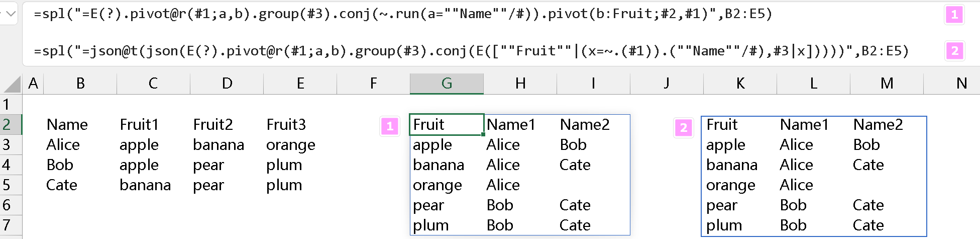The image size is (980, 239).
Task: Select column G header
Action: [447, 84]
